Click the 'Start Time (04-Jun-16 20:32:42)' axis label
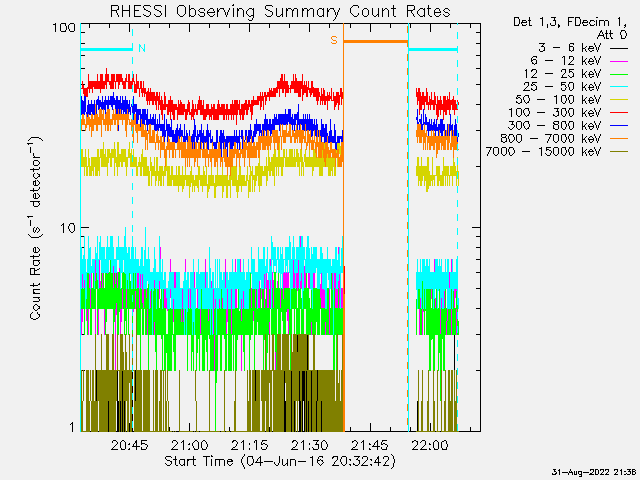 pyautogui.click(x=280, y=461)
